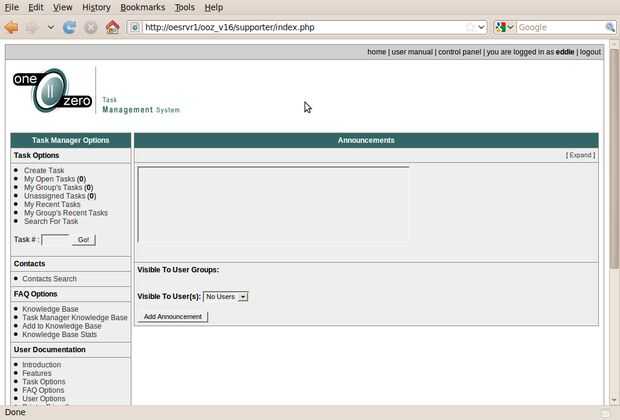This screenshot has height=420, width=620.
Task: Click the Task Manager Options header
Action: (71, 140)
